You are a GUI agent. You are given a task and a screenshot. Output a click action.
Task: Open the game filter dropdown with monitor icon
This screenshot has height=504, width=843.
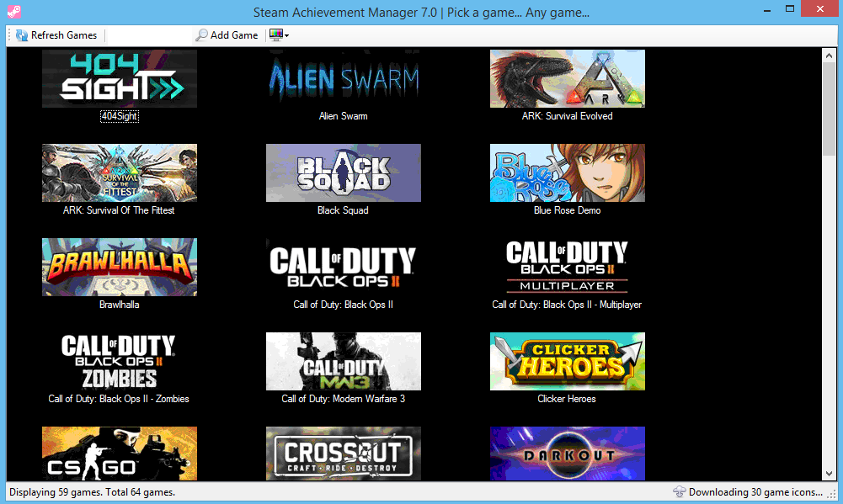click(279, 35)
